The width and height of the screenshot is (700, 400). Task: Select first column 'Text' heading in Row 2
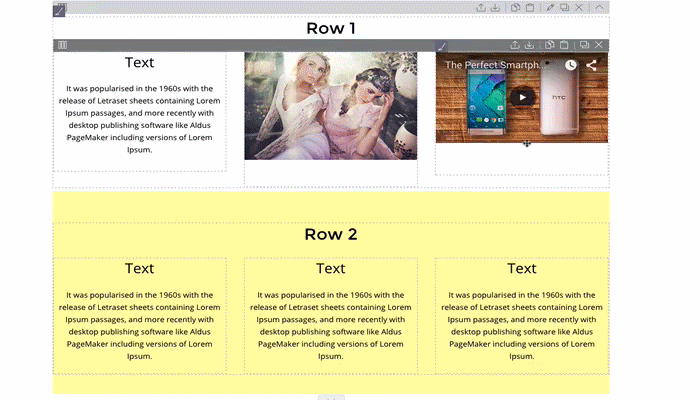(x=139, y=269)
